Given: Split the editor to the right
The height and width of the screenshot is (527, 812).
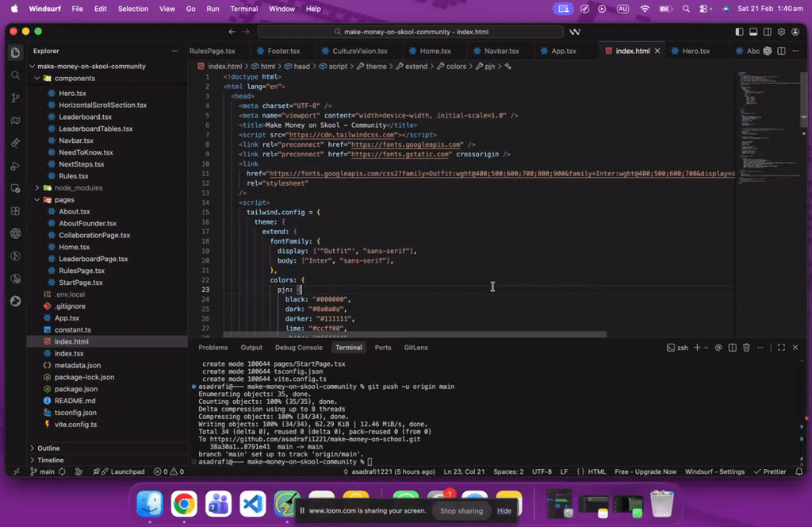Looking at the screenshot, I should coord(781,51).
